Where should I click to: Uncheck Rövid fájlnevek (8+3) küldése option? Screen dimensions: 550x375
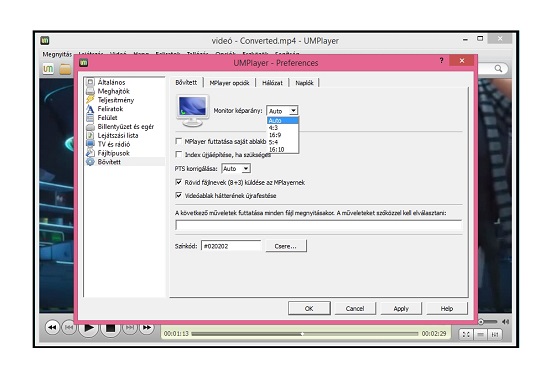click(179, 182)
